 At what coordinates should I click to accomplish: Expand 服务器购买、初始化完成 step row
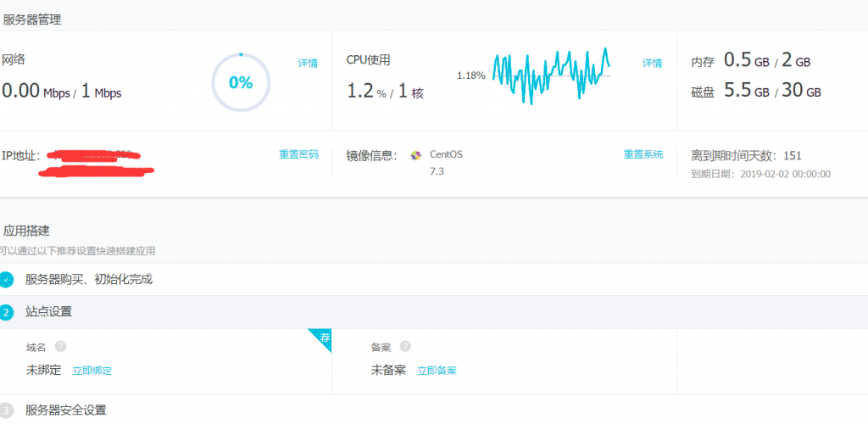coord(89,279)
